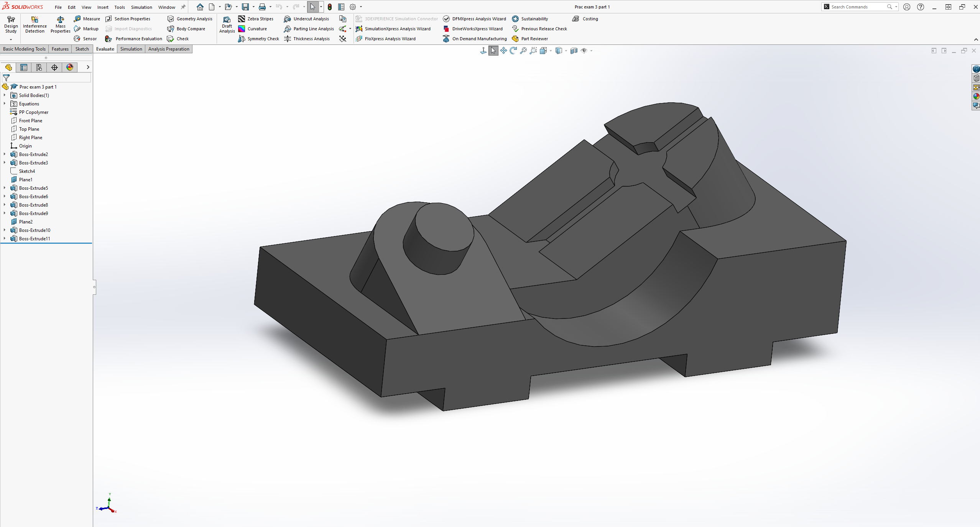980x527 pixels.
Task: Toggle Zebra Stripes display
Action: click(255, 19)
